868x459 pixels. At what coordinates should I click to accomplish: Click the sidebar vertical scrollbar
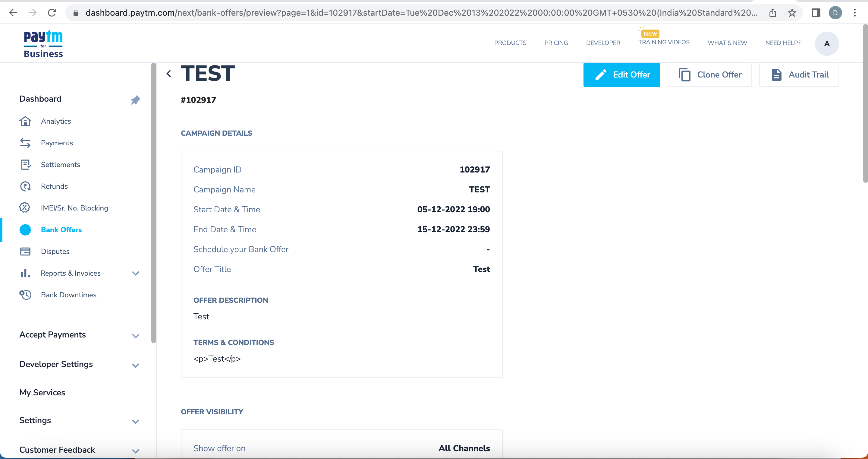click(154, 203)
